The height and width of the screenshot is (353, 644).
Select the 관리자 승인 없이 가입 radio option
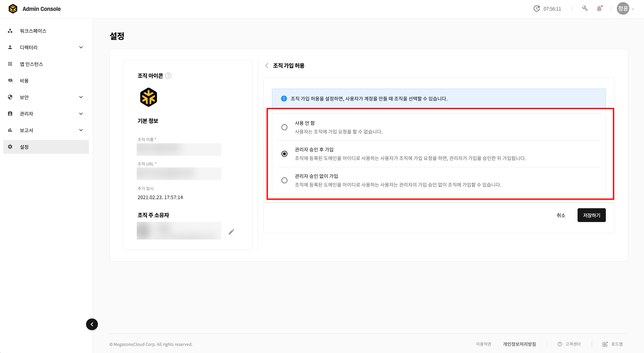(x=284, y=180)
